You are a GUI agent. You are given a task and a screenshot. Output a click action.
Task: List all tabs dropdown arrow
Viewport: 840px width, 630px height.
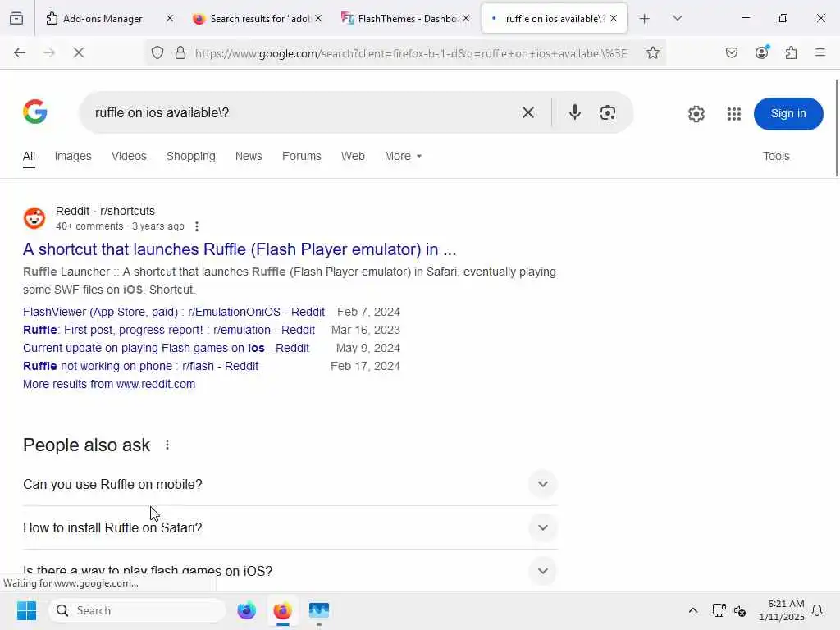pyautogui.click(x=677, y=18)
